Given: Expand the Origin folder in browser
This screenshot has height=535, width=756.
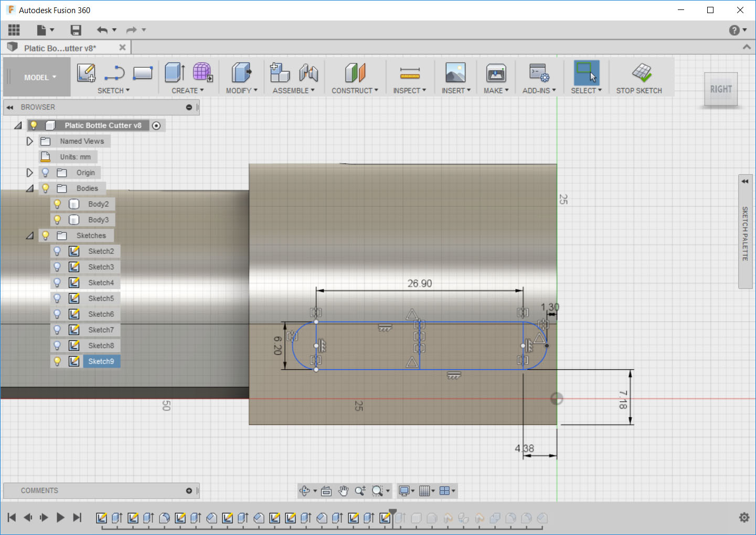Looking at the screenshot, I should click(29, 172).
